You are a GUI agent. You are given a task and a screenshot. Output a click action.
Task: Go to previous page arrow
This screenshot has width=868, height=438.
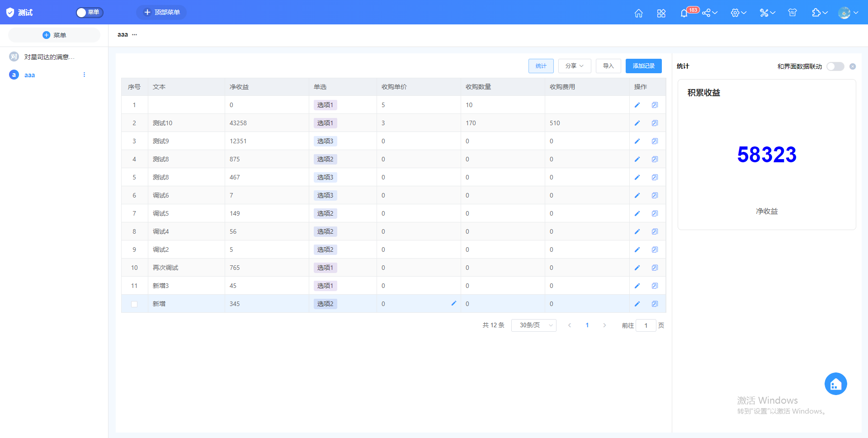click(x=570, y=325)
